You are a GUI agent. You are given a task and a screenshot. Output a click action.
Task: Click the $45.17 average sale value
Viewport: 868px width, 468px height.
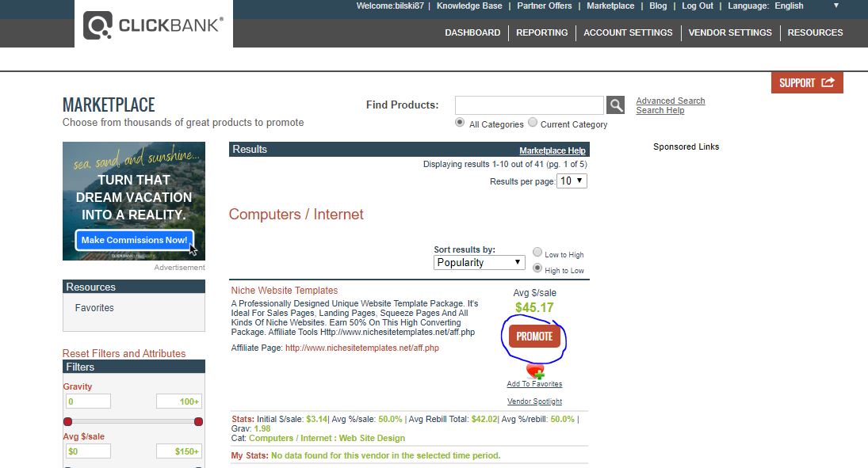click(534, 307)
